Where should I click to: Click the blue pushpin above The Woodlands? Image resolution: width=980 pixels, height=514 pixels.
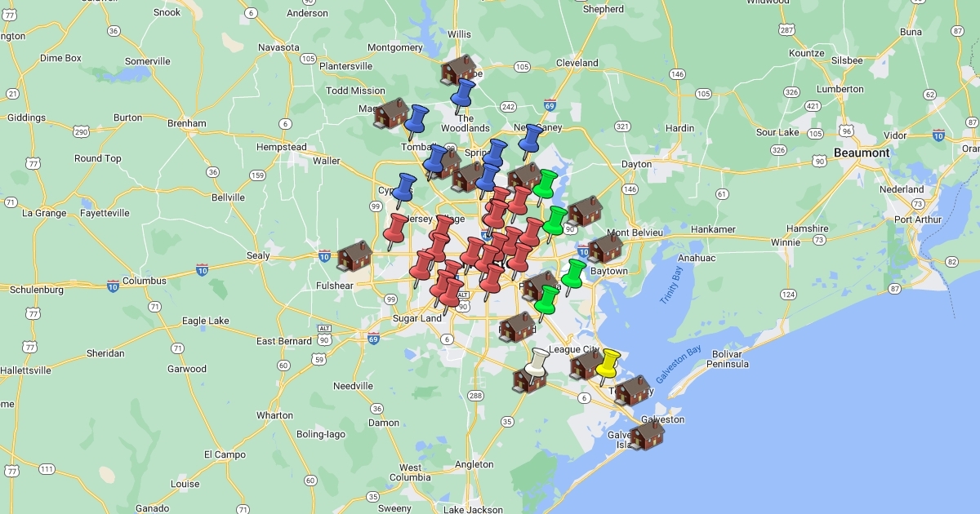(463, 96)
